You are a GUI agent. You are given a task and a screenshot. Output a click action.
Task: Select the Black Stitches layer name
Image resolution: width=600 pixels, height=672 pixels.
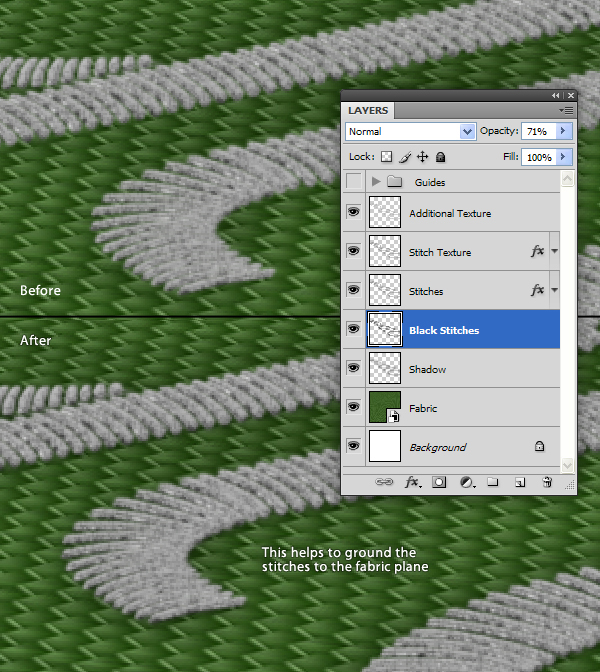point(444,330)
